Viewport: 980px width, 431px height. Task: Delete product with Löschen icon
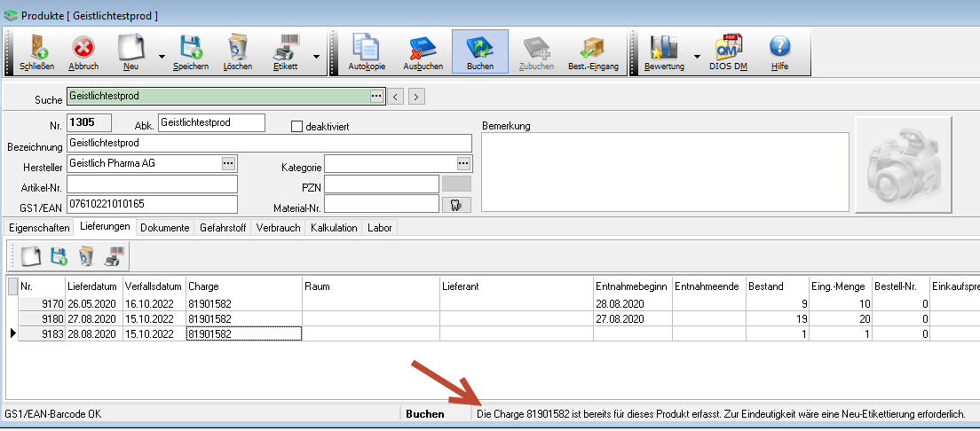(238, 52)
